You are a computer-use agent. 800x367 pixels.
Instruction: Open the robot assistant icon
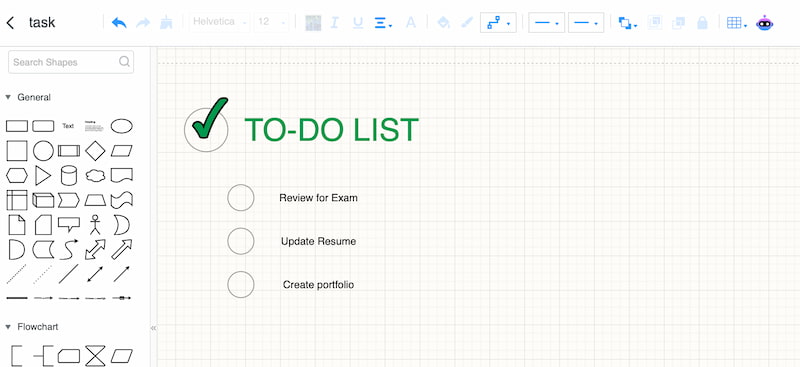pyautogui.click(x=764, y=22)
